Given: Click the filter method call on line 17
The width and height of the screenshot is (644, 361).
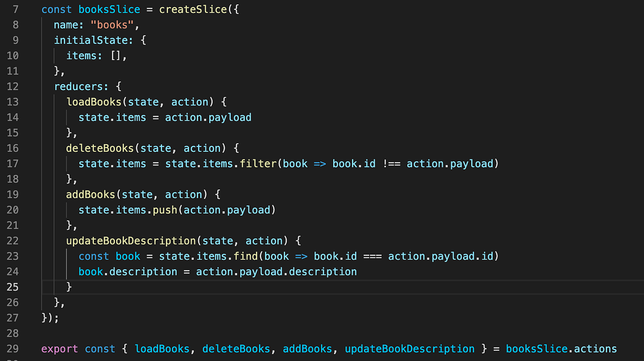Looking at the screenshot, I should pos(258,164).
